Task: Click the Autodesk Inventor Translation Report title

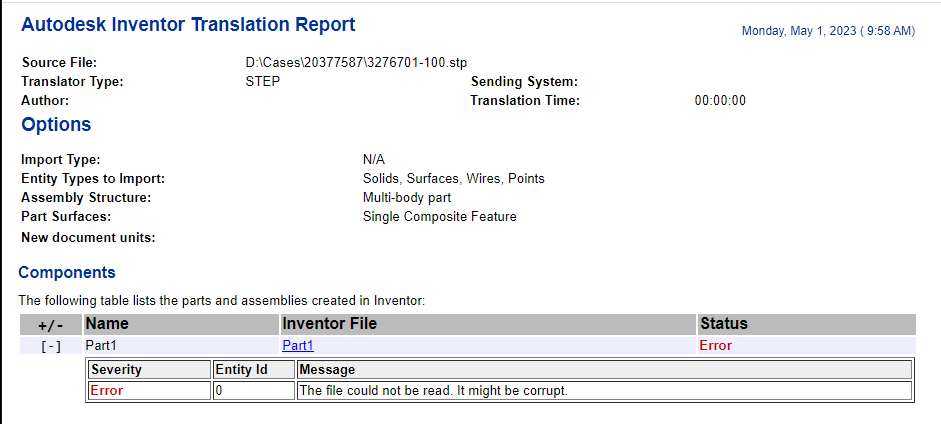Action: point(188,24)
